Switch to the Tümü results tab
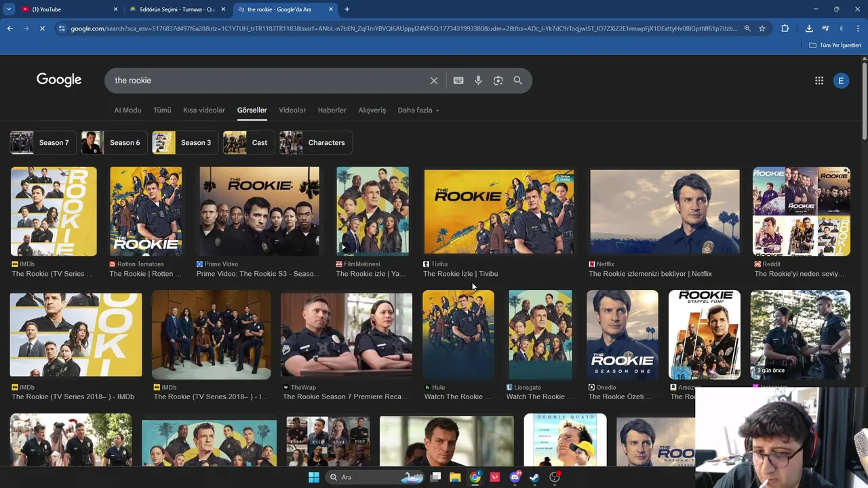 pyautogui.click(x=162, y=110)
